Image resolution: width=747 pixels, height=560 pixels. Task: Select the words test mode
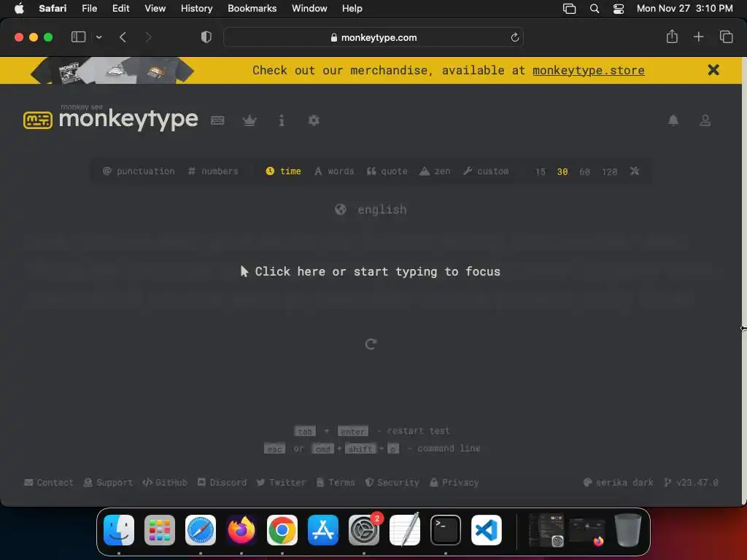point(334,171)
